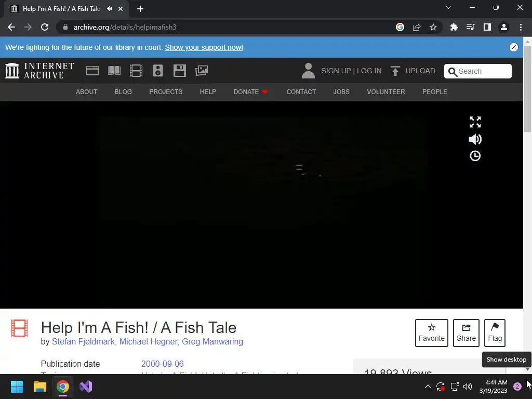Open the JOBS menu item
The height and width of the screenshot is (399, 532).
341,91
